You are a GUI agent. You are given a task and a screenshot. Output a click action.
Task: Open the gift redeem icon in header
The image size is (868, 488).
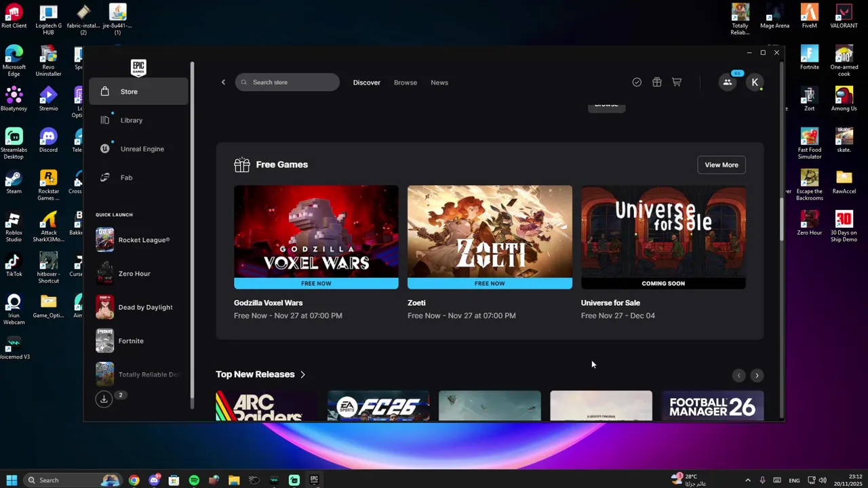(657, 82)
